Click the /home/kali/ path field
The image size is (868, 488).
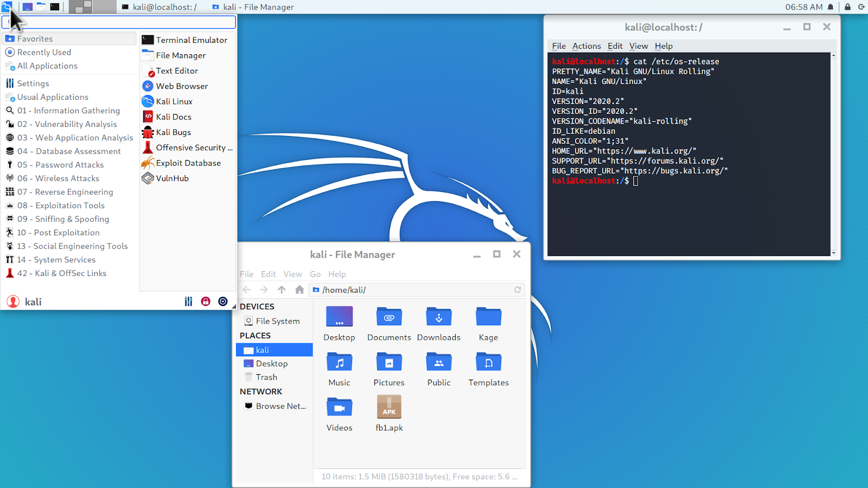click(417, 290)
